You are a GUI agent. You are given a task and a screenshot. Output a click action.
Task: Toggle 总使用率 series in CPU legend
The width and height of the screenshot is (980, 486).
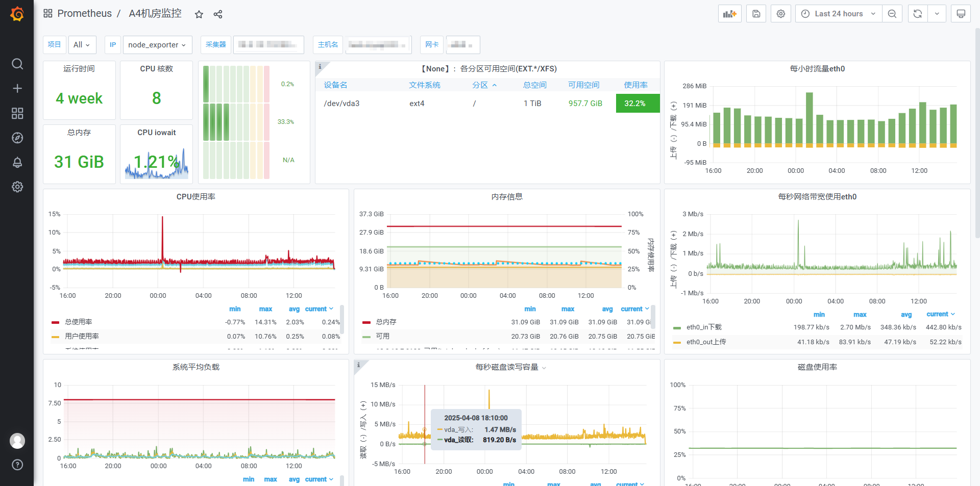click(79, 322)
